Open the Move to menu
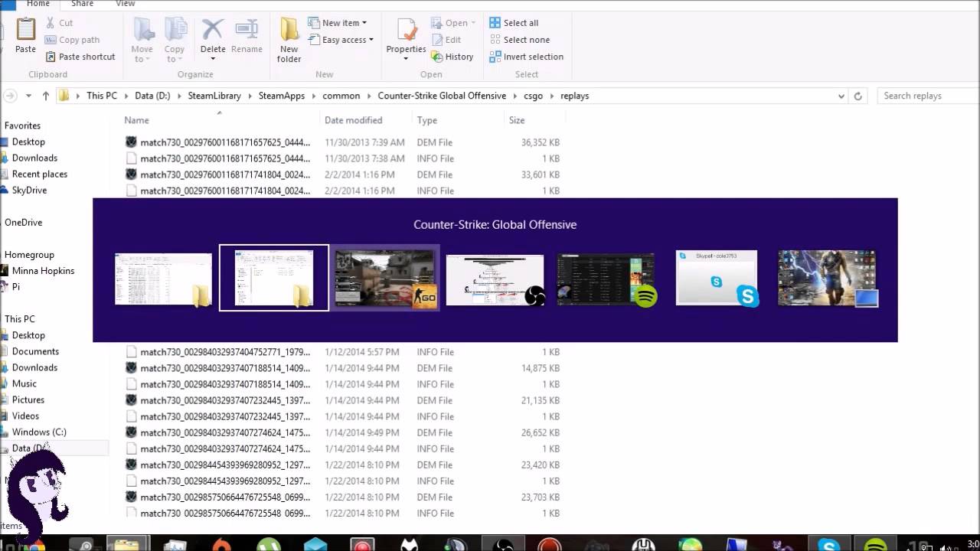 pos(142,41)
